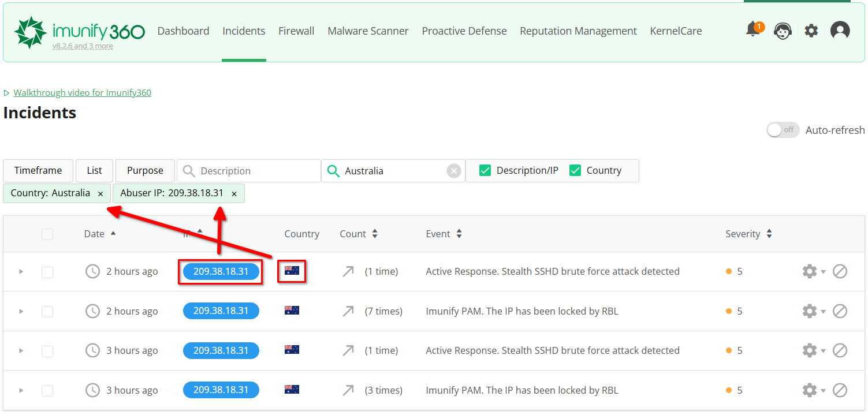The height and width of the screenshot is (415, 868).
Task: Click IP 209.38.18.31 in the 7 times row
Action: click(221, 311)
